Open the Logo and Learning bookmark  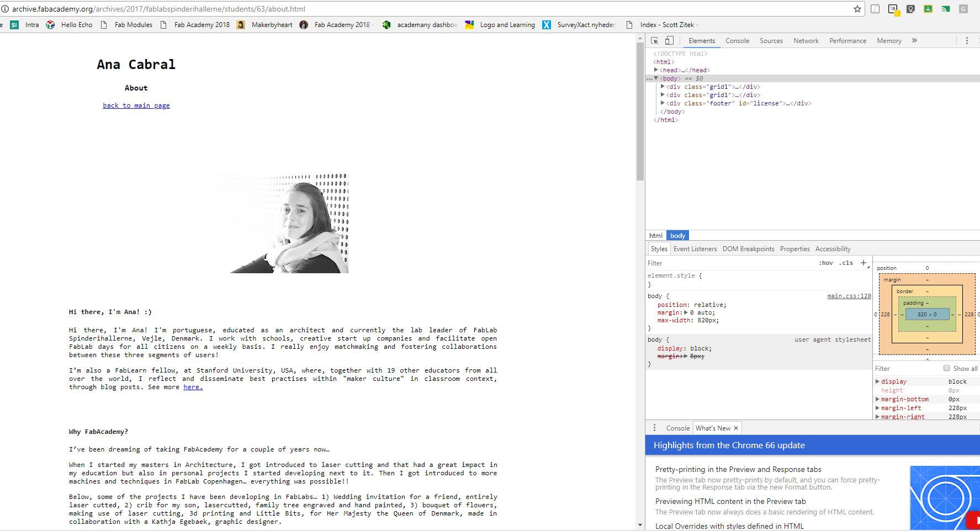click(500, 25)
